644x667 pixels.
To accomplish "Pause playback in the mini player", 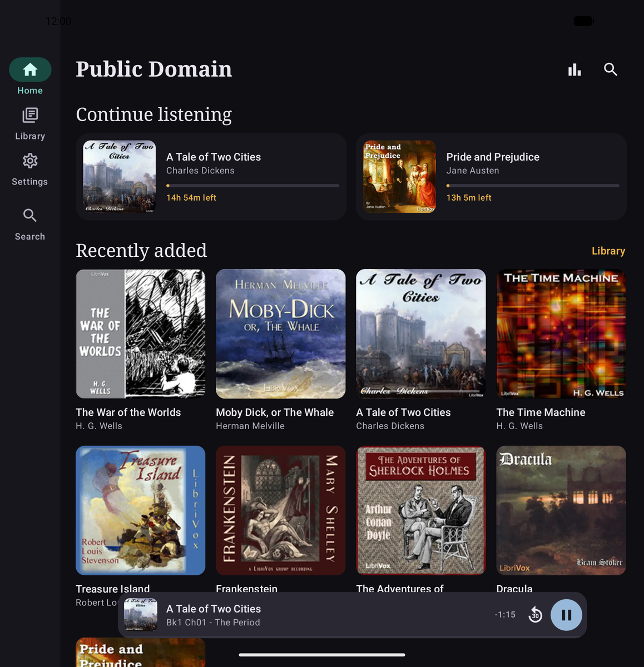I will click(x=566, y=615).
